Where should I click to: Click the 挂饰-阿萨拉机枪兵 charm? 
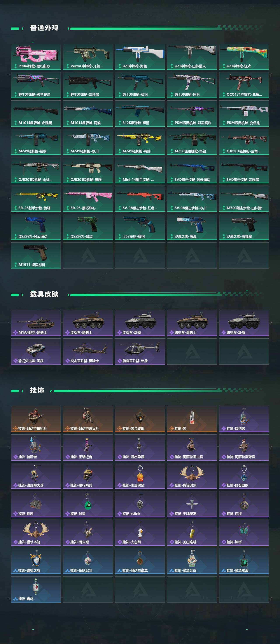36,419
